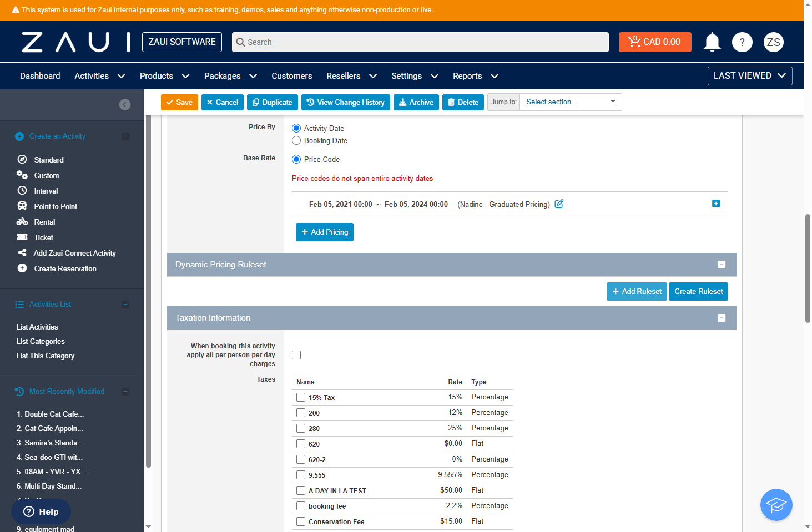Viewport: 812px width, 532px height.
Task: Open the ZS user profile avatar
Action: pos(774,42)
